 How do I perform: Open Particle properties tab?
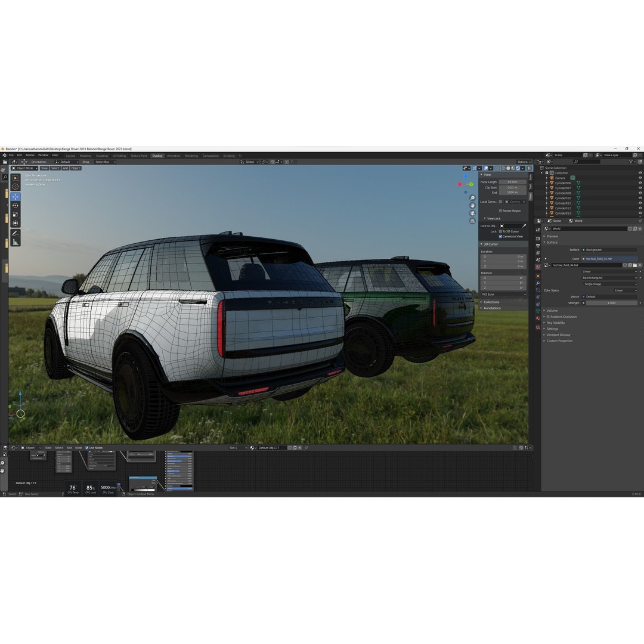(x=538, y=290)
